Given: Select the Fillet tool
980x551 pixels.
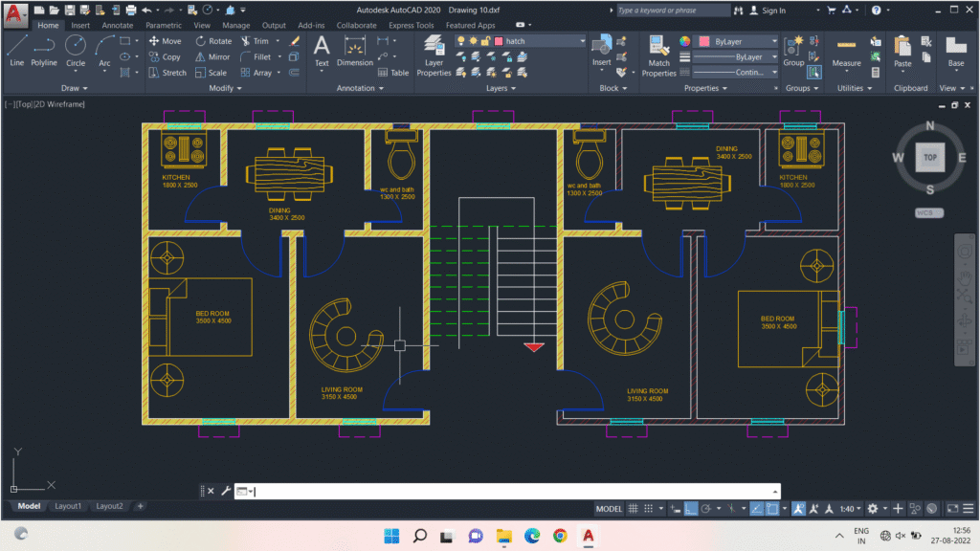Looking at the screenshot, I should pyautogui.click(x=256, y=56).
